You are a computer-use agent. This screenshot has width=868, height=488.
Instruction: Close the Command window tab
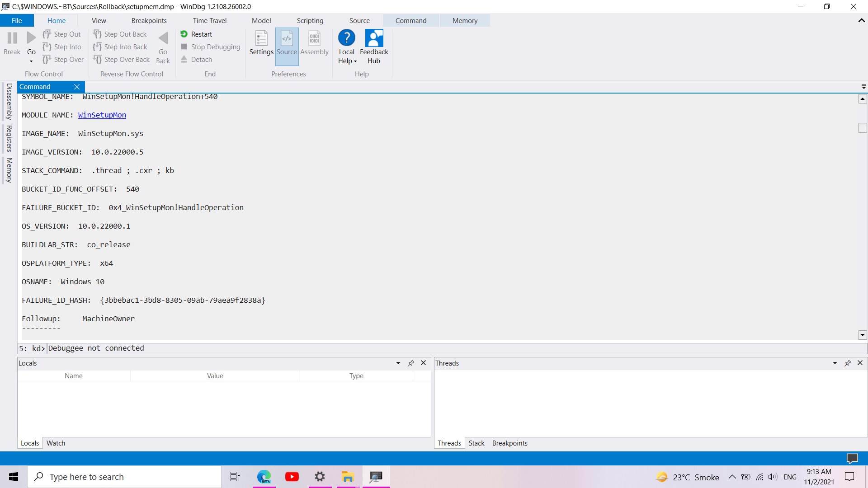tap(77, 87)
